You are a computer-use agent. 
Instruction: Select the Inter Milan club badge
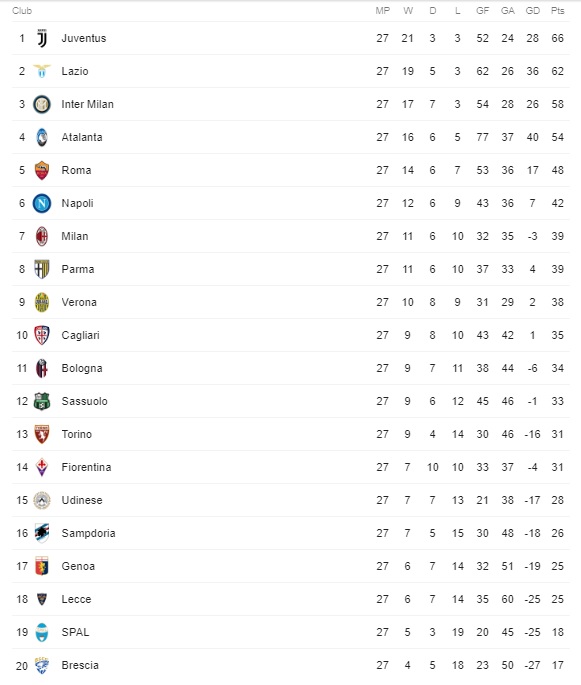[42, 104]
